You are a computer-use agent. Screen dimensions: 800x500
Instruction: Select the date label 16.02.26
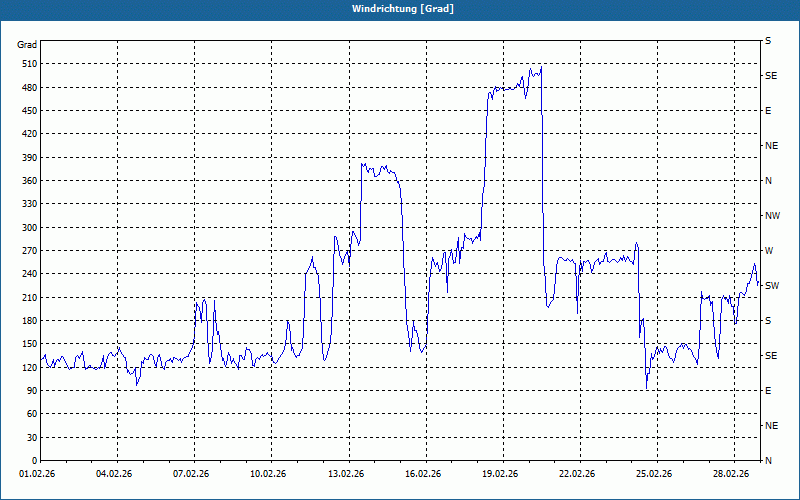point(423,474)
